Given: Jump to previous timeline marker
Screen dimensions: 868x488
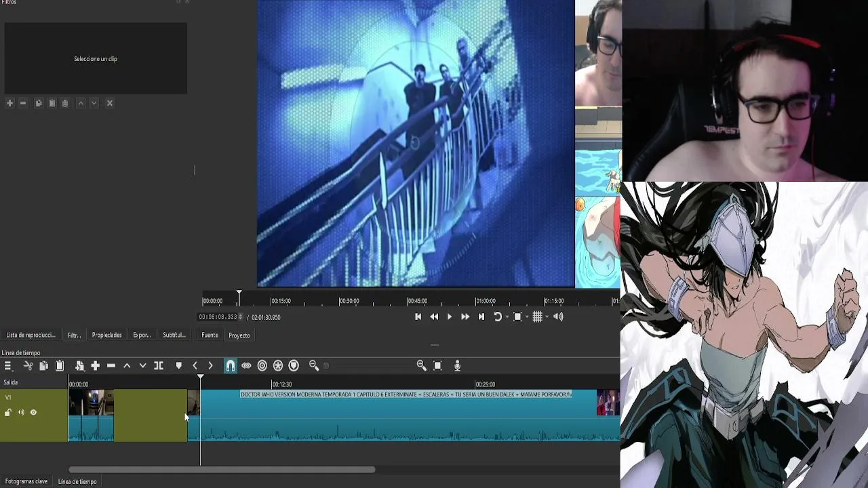Looking at the screenshot, I should [x=195, y=366].
